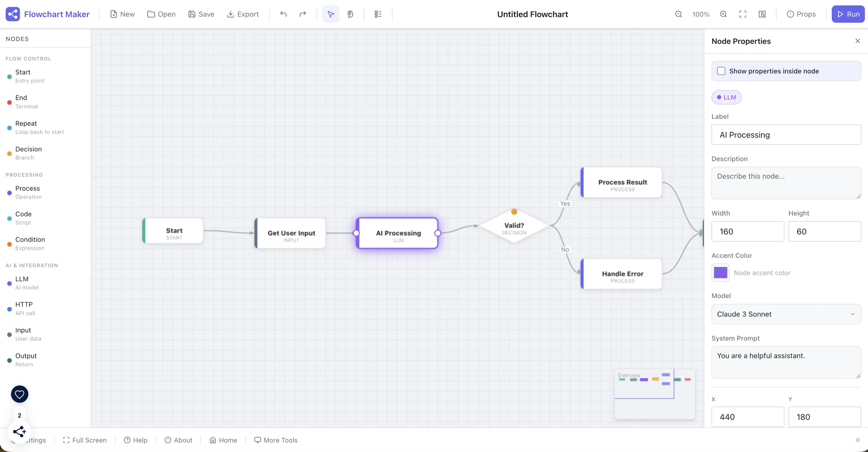The height and width of the screenshot is (452, 868).
Task: Select the Condition expression node type
Action: 45,244
